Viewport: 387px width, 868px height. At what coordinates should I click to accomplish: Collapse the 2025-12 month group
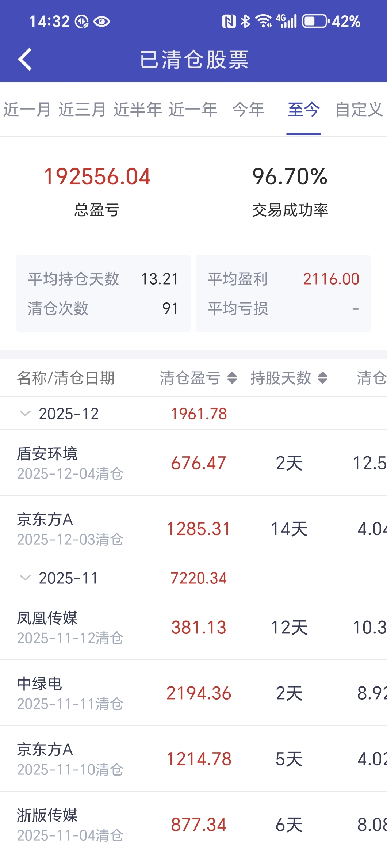(25, 414)
